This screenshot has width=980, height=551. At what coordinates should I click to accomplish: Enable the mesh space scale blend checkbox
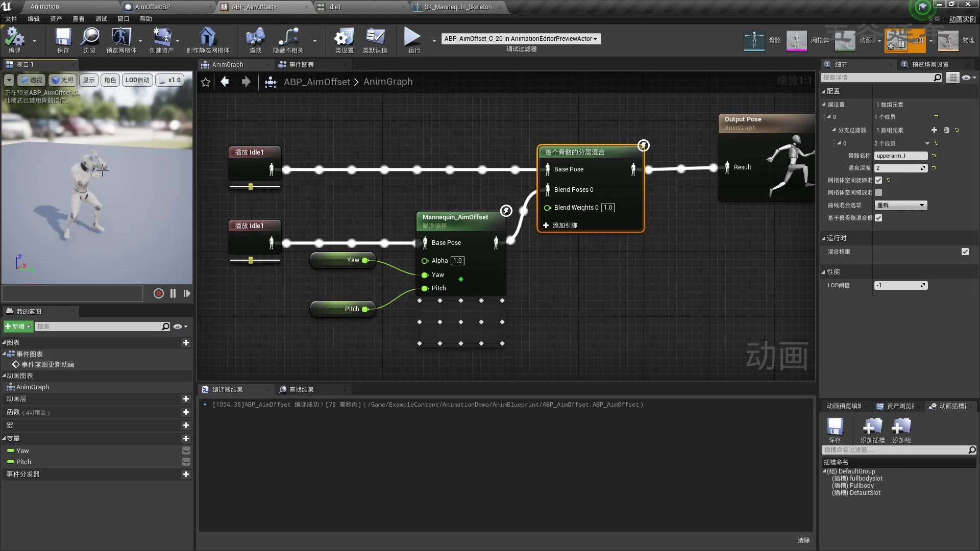click(x=879, y=192)
